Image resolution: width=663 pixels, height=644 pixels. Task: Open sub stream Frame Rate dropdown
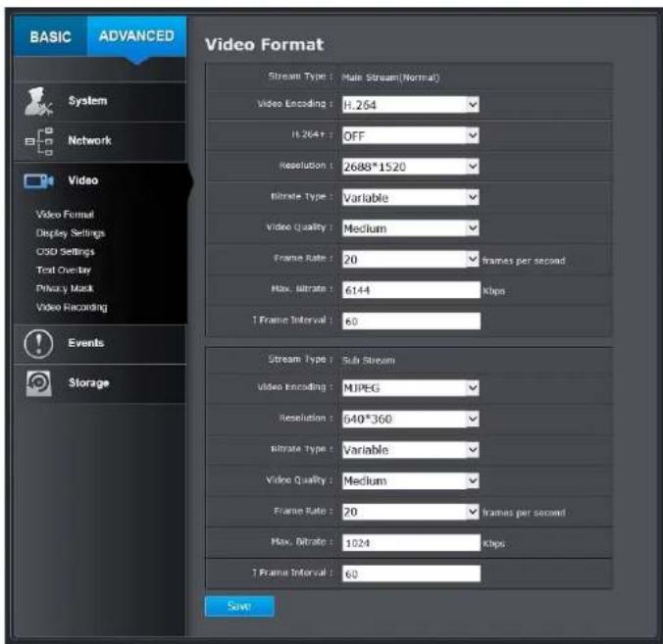(410, 512)
